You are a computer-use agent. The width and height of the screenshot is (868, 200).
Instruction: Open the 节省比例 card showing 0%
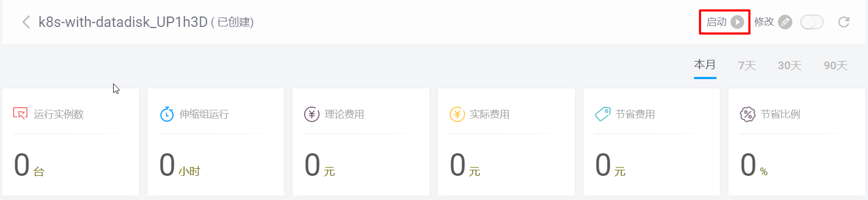tap(797, 142)
